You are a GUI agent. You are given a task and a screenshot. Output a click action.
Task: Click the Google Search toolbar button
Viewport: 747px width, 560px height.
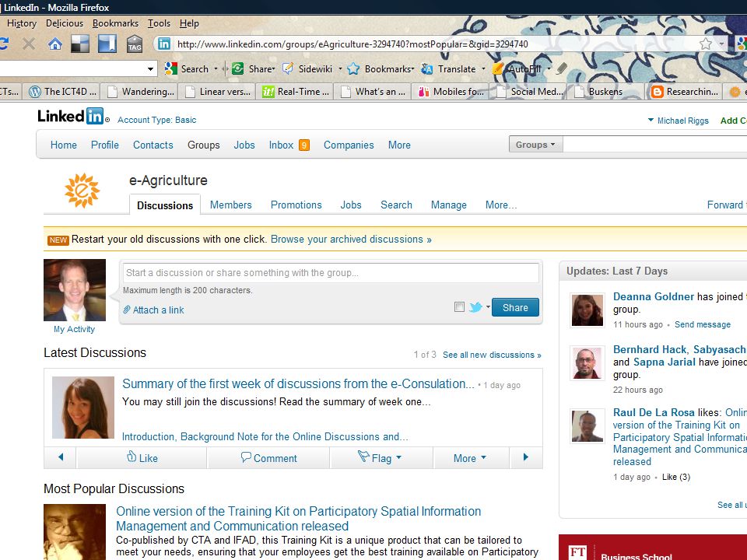(187, 69)
